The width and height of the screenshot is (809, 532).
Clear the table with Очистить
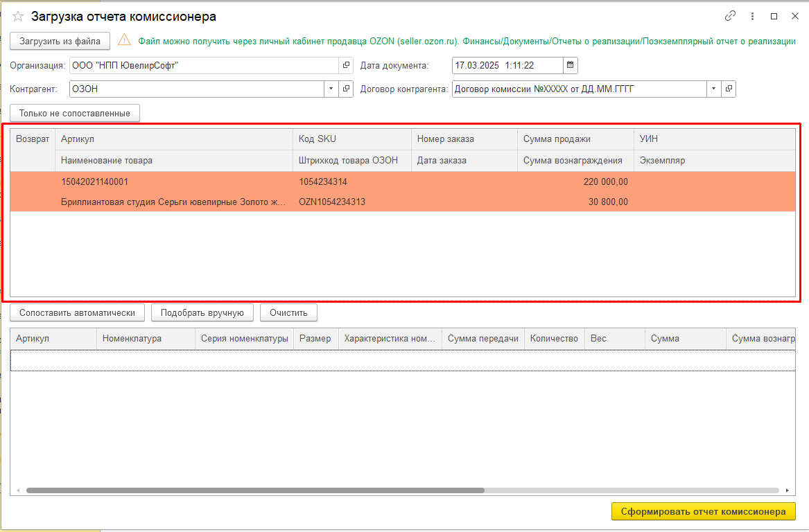[x=288, y=312]
